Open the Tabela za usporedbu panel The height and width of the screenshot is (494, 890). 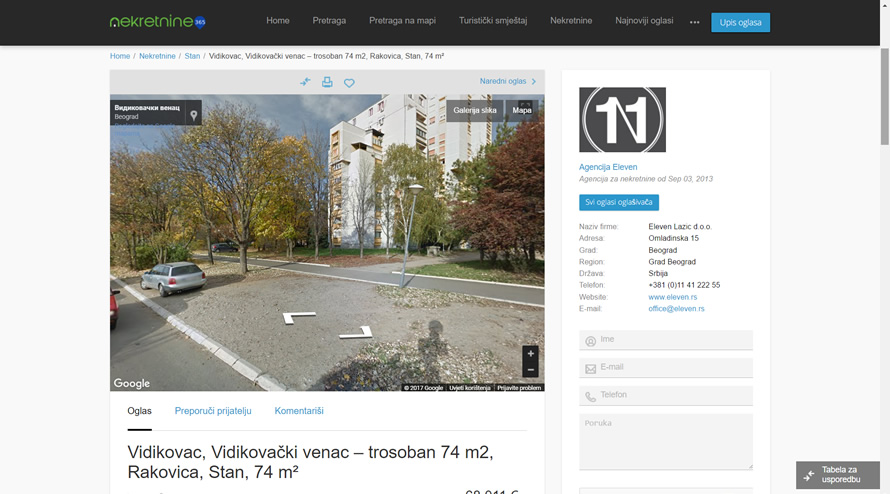838,475
